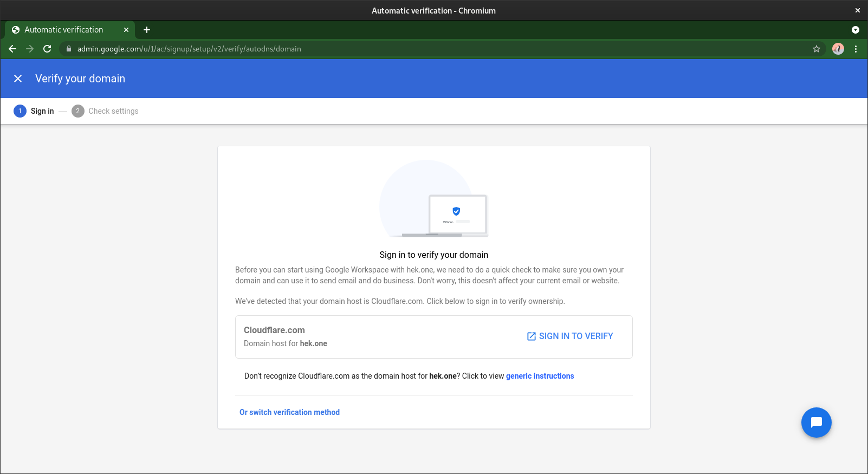Close the Chromium window
Image resolution: width=868 pixels, height=474 pixels.
pyautogui.click(x=858, y=10)
